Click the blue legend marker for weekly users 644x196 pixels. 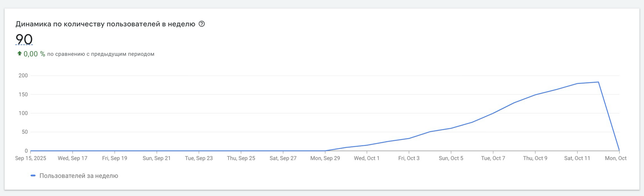tap(33, 176)
